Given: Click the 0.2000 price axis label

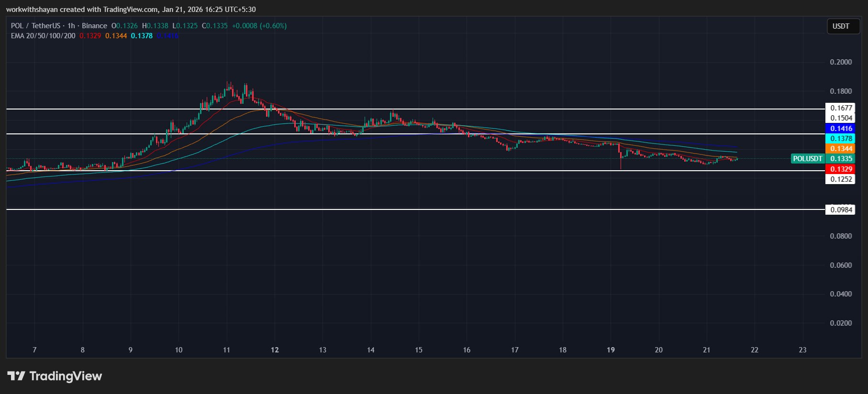Looking at the screenshot, I should [x=841, y=62].
